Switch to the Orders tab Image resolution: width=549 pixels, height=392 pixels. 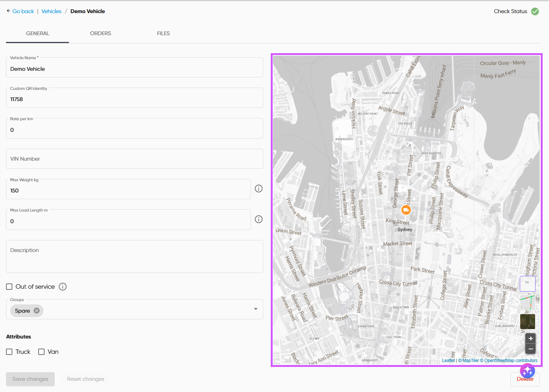100,33
